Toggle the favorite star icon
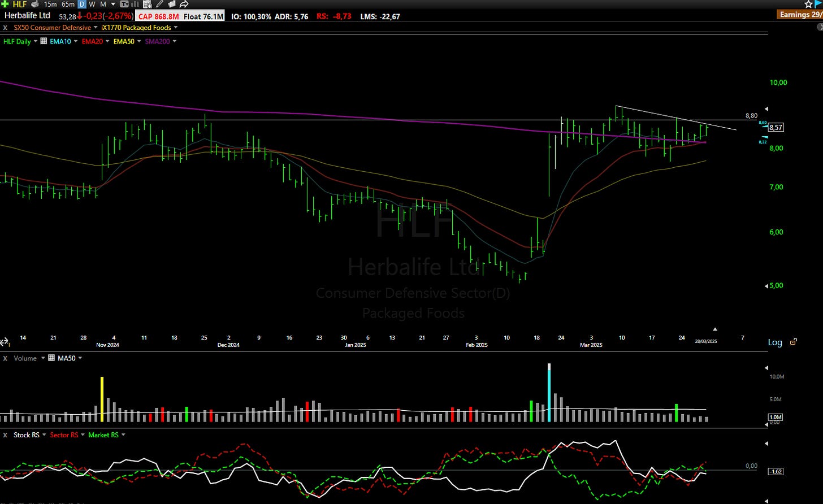This screenshot has width=823, height=504. 808,4
